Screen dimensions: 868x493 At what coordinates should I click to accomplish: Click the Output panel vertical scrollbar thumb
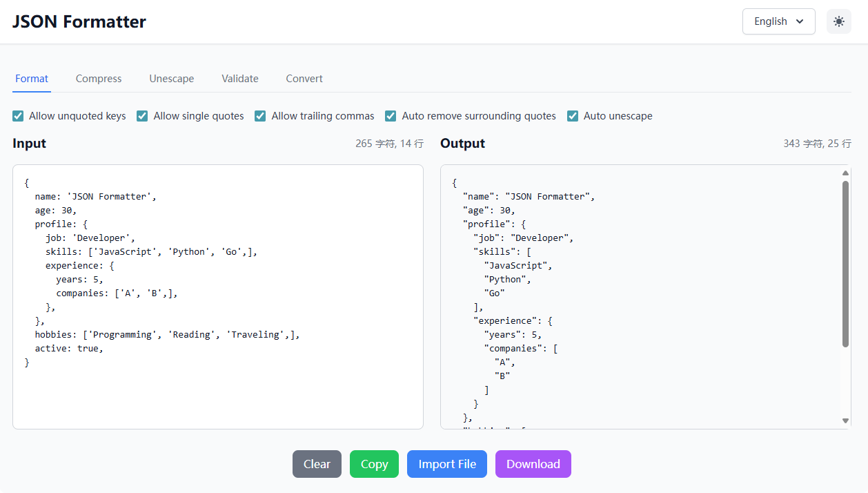click(845, 262)
